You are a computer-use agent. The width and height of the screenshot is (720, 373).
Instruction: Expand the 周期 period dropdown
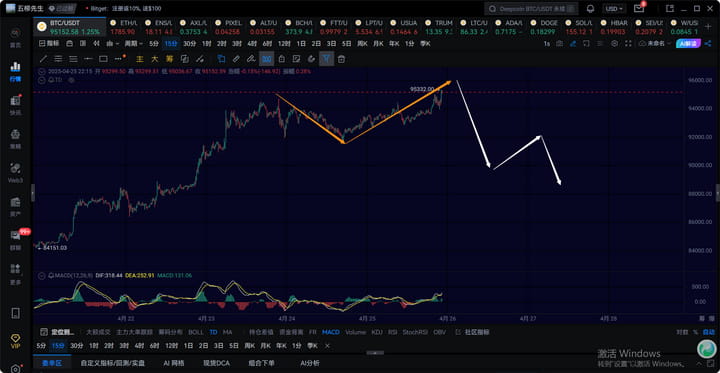click(134, 44)
